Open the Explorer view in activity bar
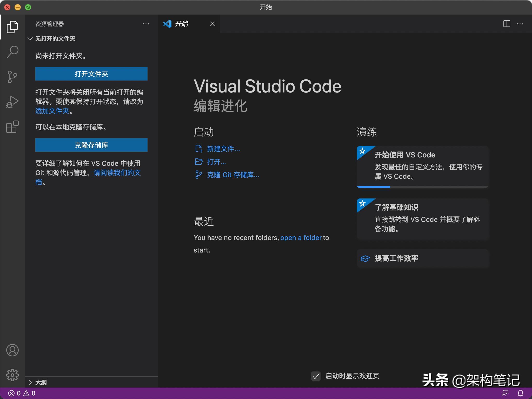532x399 pixels. [12, 27]
